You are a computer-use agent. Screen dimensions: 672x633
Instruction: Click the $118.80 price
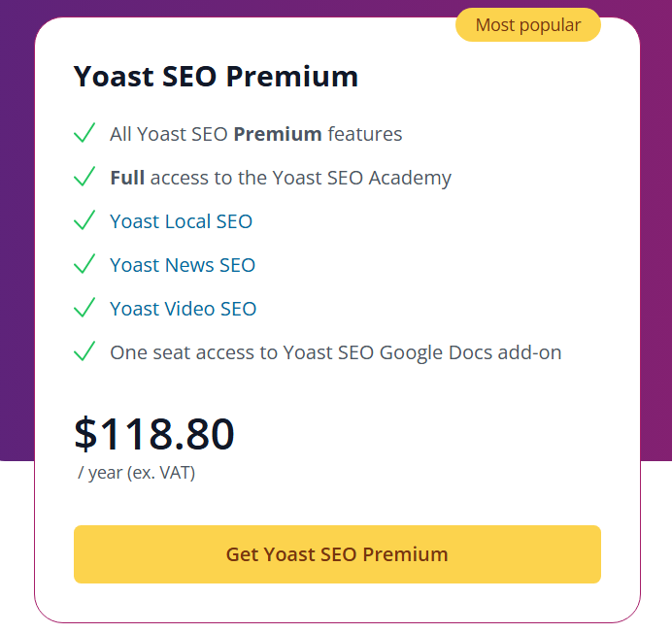153,434
